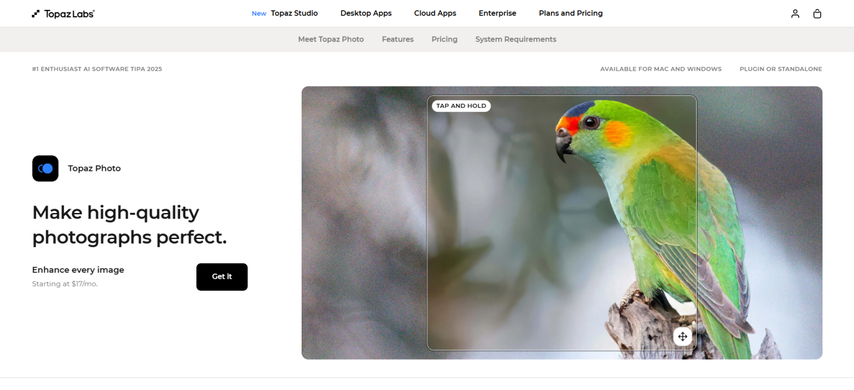Click the Topaz Photo app icon

click(x=45, y=168)
